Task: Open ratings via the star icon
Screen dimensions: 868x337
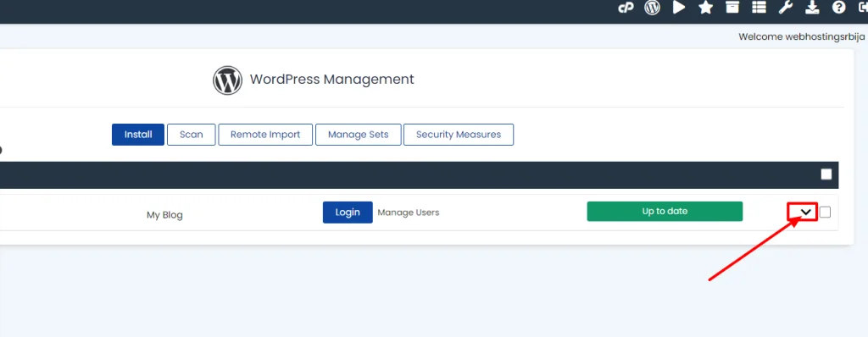Action: pyautogui.click(x=705, y=7)
